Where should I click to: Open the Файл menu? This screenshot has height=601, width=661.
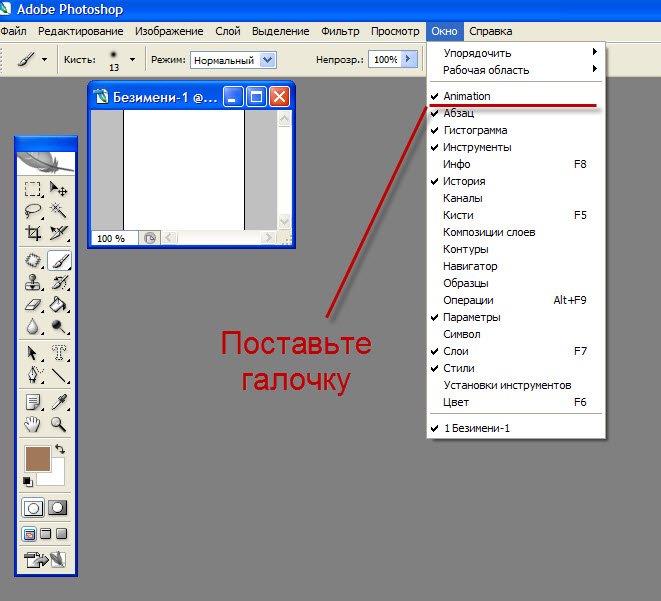(13, 31)
